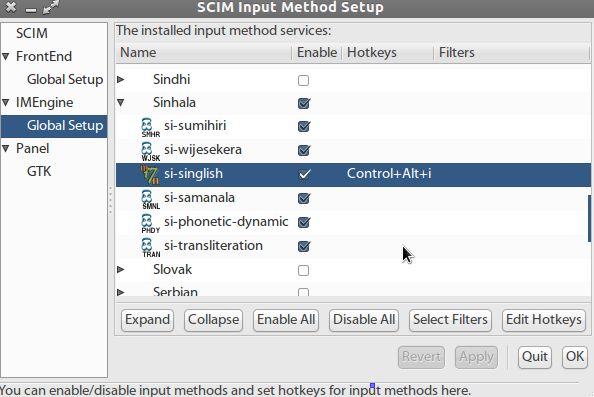594x397 pixels.
Task: Select the Sinhala row label
Action: [x=174, y=103]
